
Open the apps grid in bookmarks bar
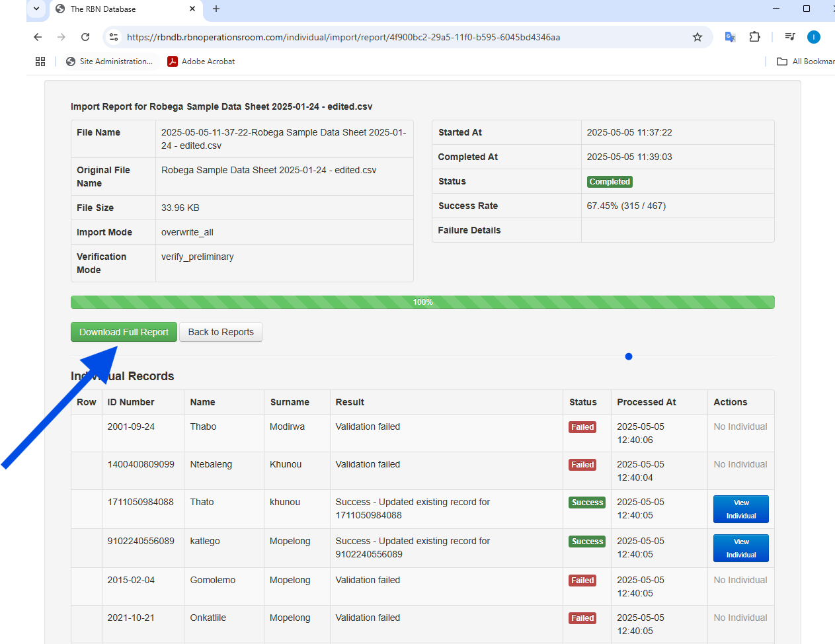click(40, 61)
